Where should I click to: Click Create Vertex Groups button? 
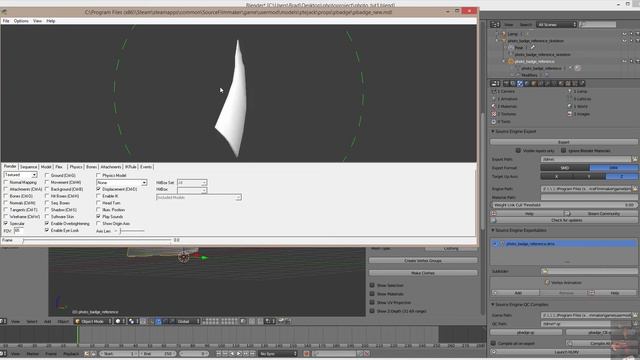(423, 260)
